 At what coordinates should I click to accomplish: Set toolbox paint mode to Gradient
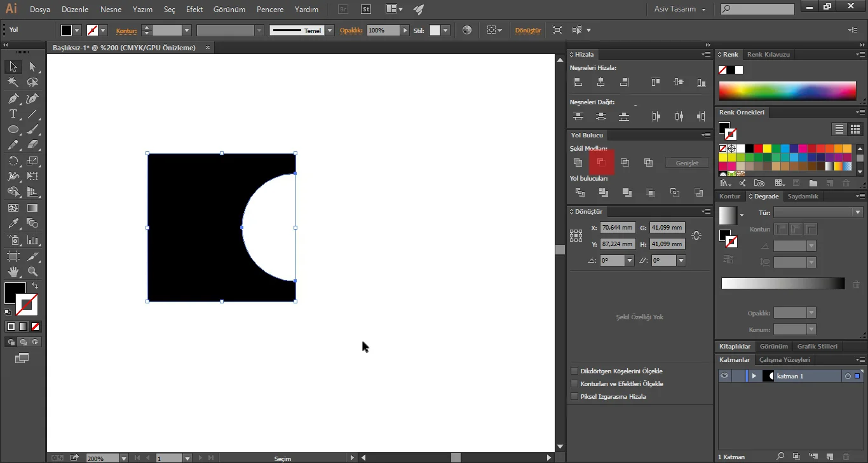pyautogui.click(x=23, y=326)
